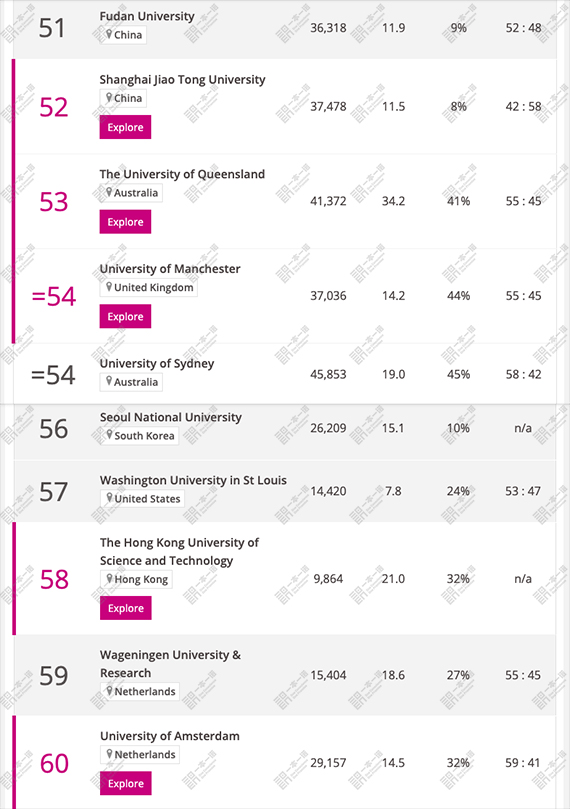Select Netherlands tag under Wageningen University
570x809 pixels.
click(x=140, y=691)
